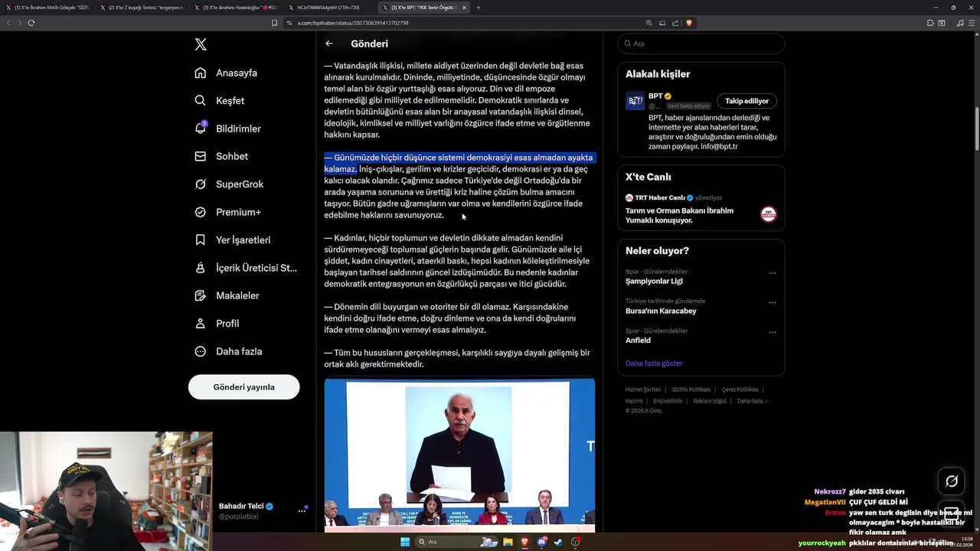Viewport: 980px width, 551px height.
Task: Open Makaleler in the sidebar
Action: coord(227,295)
